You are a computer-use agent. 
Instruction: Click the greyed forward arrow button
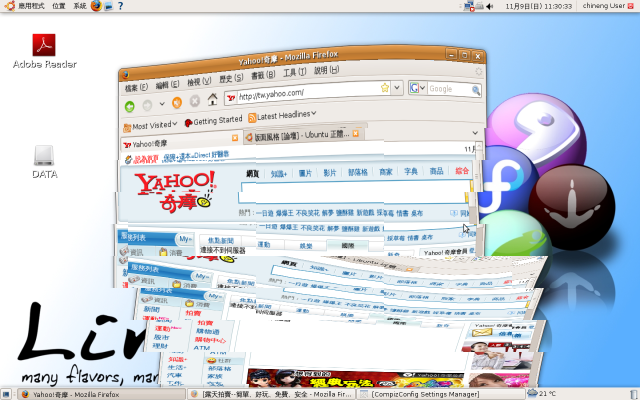(147, 105)
